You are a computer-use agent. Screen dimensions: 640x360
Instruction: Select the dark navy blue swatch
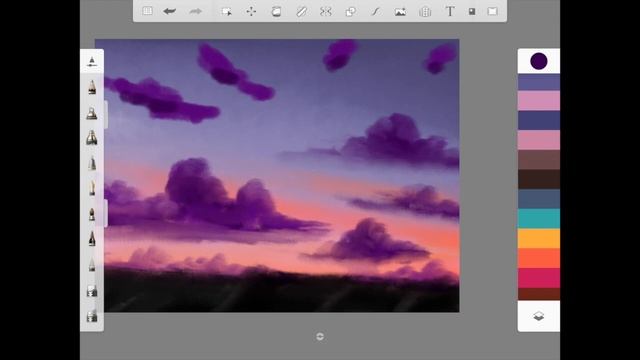click(x=539, y=120)
